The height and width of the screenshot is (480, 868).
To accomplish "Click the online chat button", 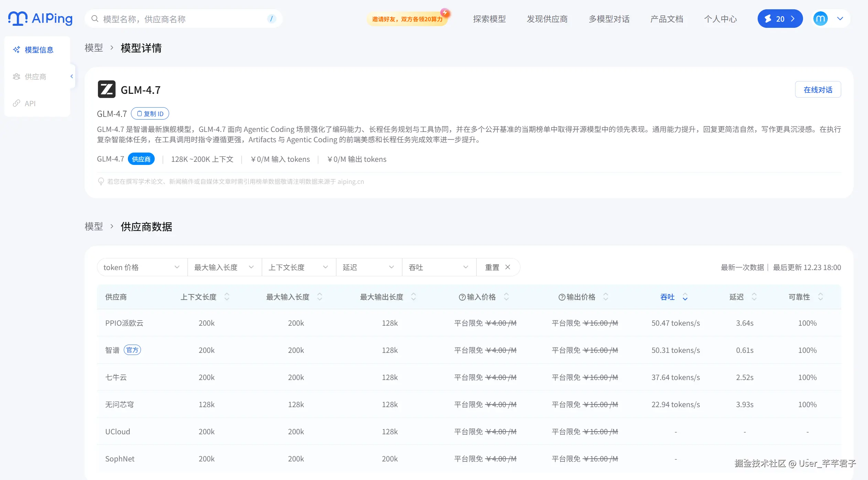I will pos(817,90).
